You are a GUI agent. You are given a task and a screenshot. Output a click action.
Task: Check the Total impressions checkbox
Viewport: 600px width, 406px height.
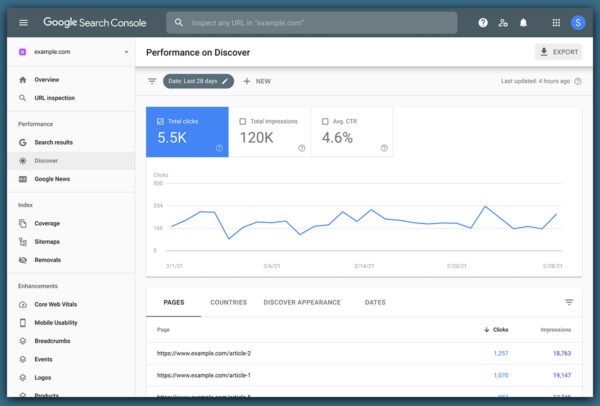[243, 121]
